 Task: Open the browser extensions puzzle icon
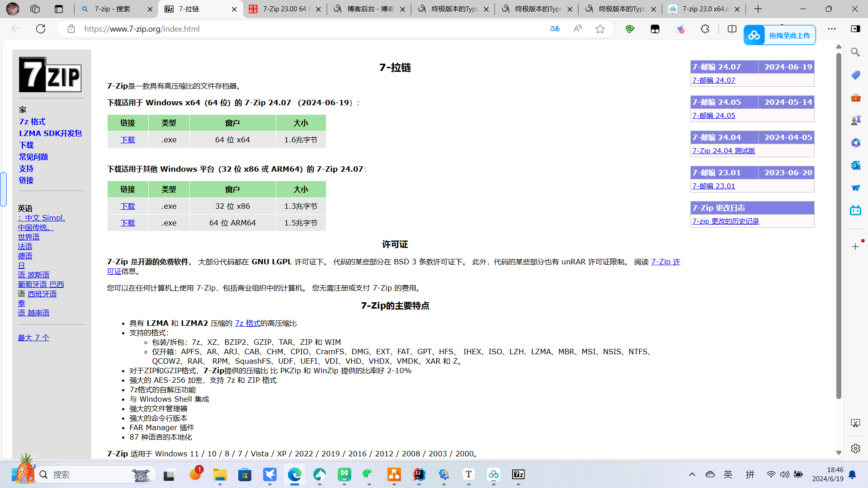705,29
